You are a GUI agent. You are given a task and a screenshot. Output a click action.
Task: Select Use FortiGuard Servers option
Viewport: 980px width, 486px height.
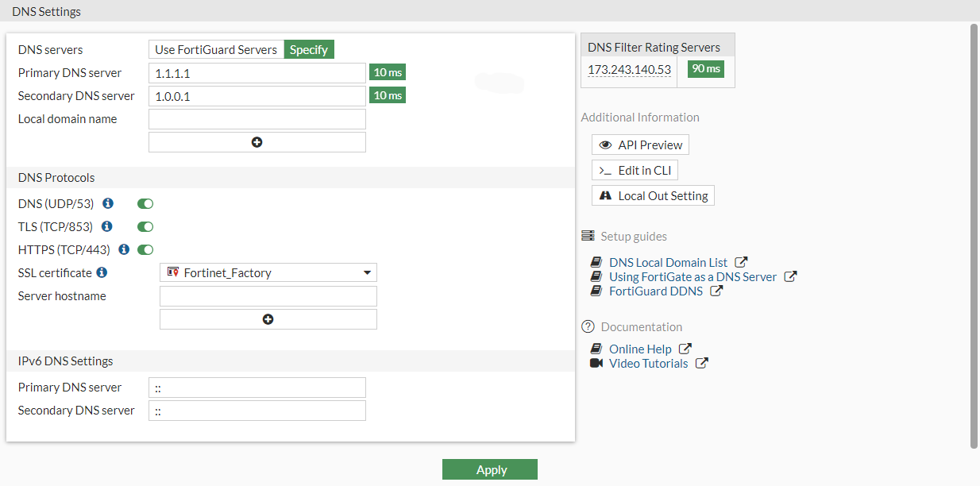pos(216,49)
